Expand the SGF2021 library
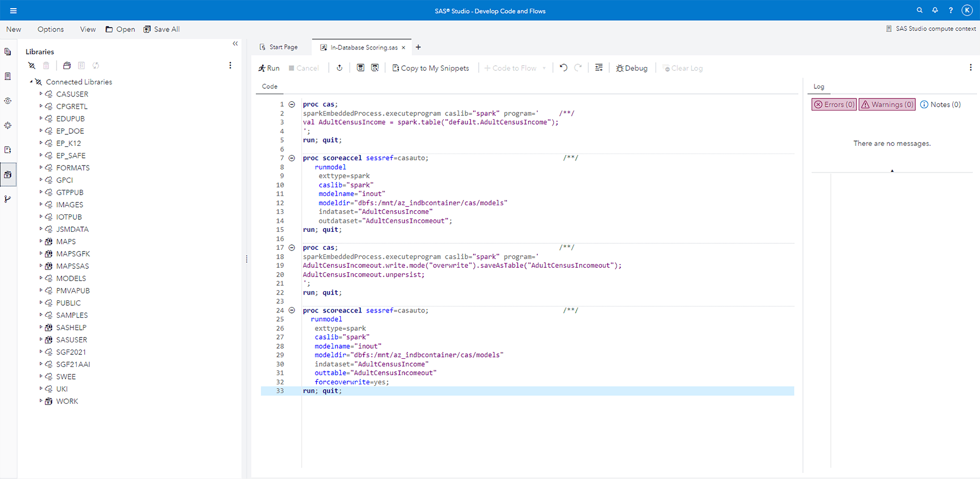Image resolution: width=980 pixels, height=479 pixels. coord(41,352)
